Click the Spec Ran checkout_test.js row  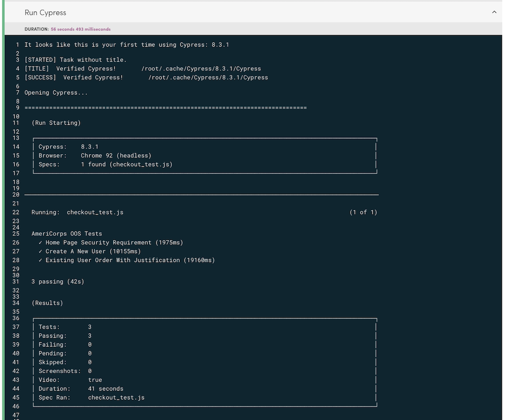point(91,398)
